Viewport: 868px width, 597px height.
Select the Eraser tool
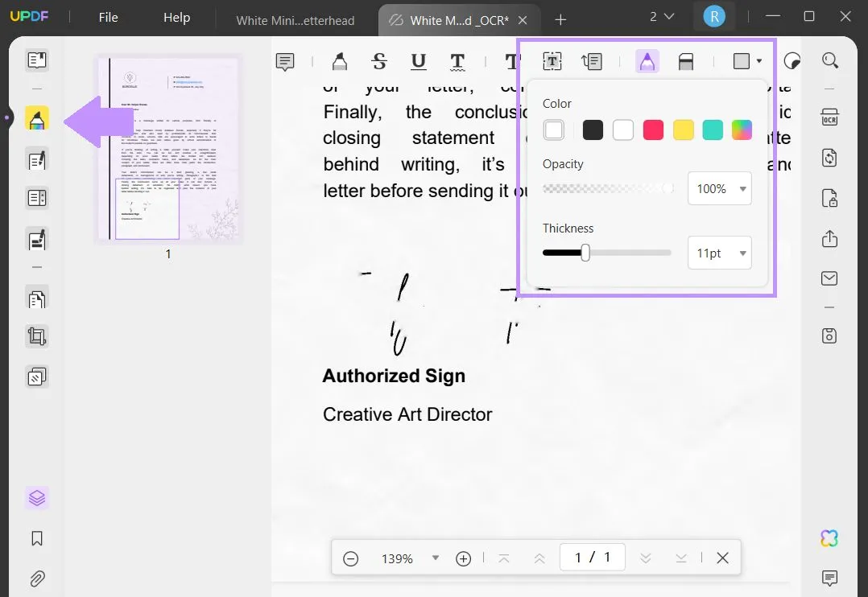685,60
